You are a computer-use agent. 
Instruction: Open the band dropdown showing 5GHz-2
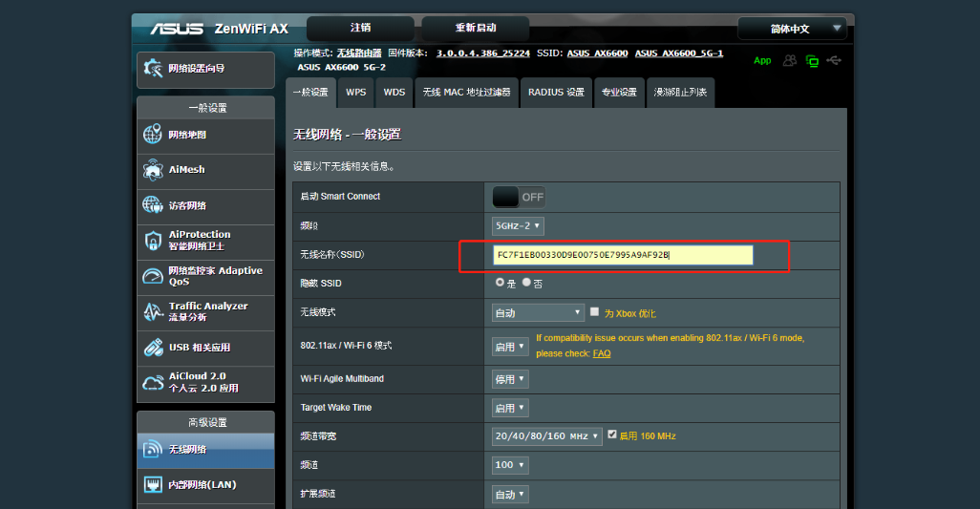(518, 225)
